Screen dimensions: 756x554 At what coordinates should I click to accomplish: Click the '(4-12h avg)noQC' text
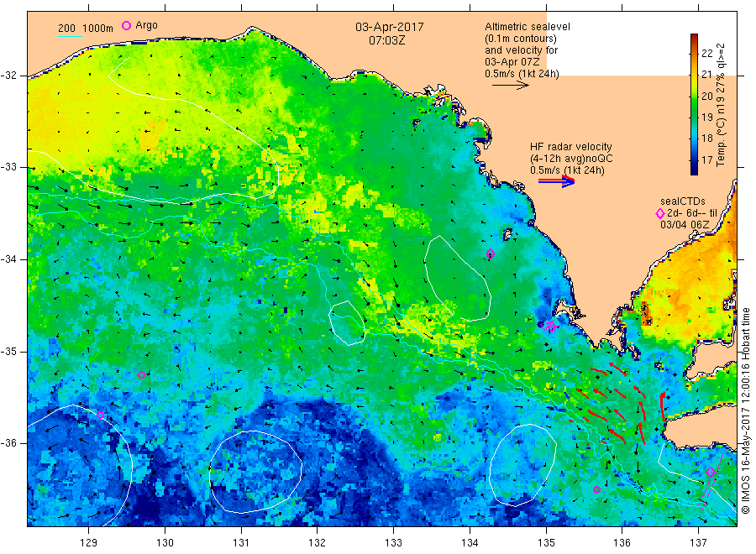[571, 159]
